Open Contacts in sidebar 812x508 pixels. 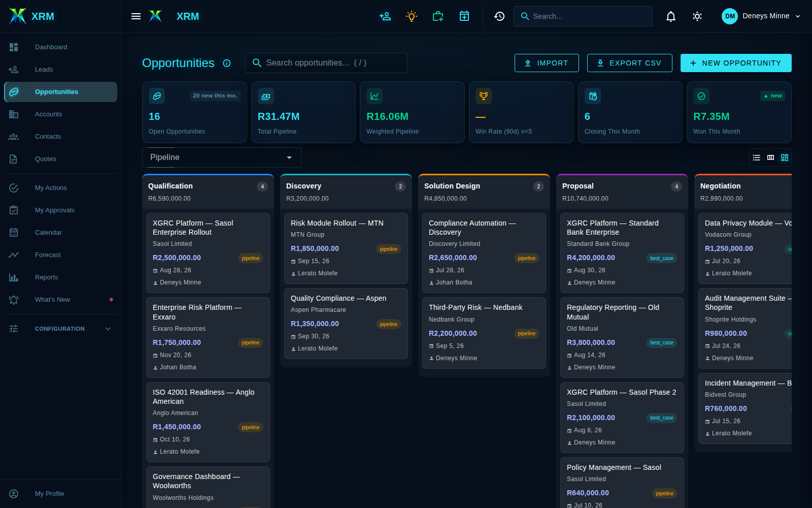click(60, 137)
